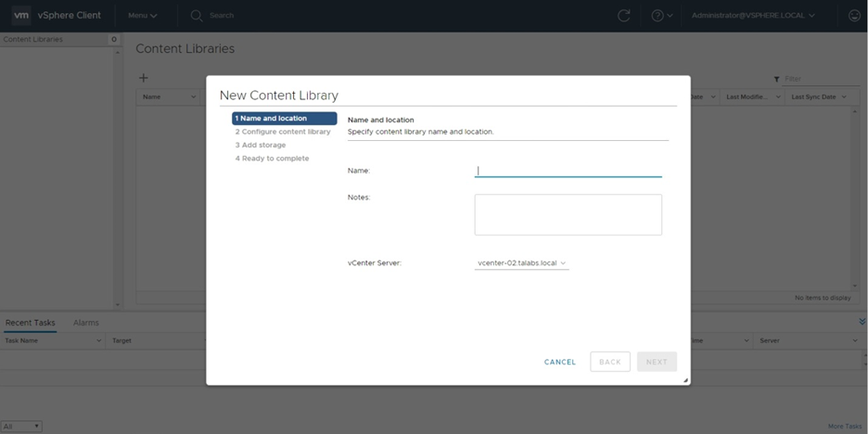Open Last Modified column dropdown arrow
Screen dimensions: 868x434
[778, 96]
